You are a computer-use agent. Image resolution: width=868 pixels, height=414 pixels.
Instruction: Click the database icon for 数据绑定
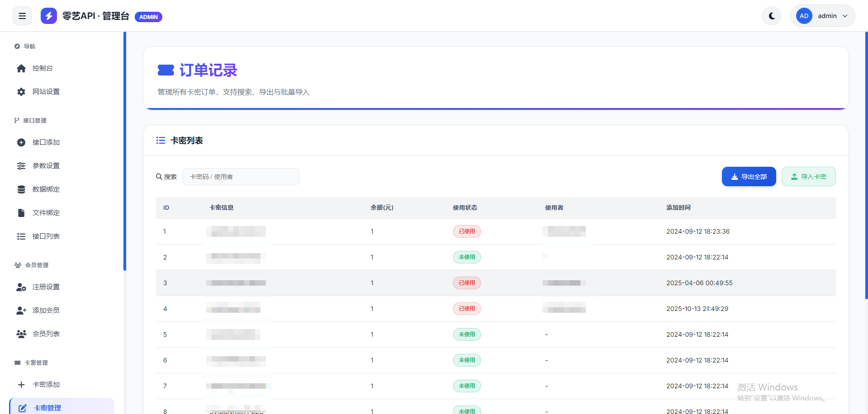(x=21, y=189)
